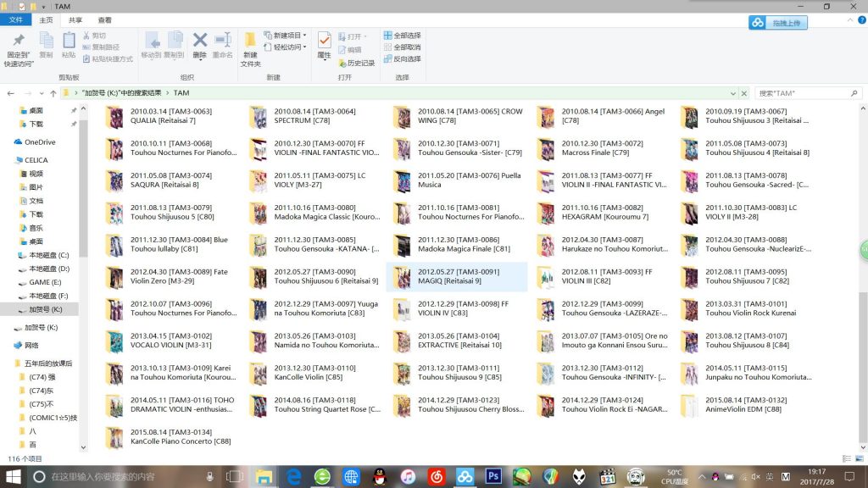
Task: Open the Windows Start menu
Action: tap(13, 476)
